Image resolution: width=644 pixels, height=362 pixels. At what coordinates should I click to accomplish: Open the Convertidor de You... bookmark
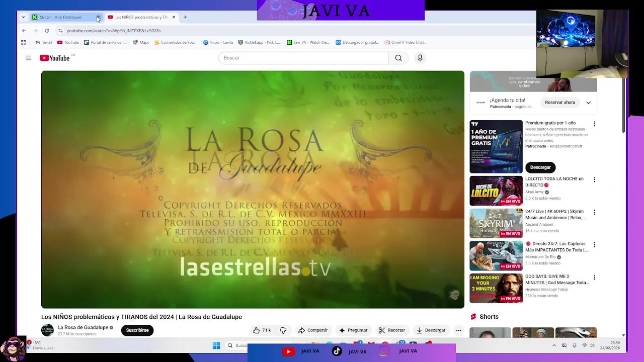coord(176,42)
